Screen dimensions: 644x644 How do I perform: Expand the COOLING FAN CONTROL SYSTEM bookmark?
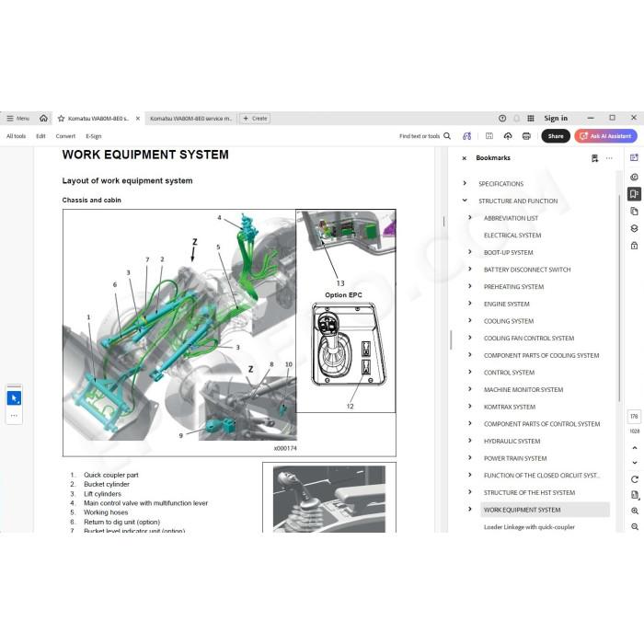470,338
